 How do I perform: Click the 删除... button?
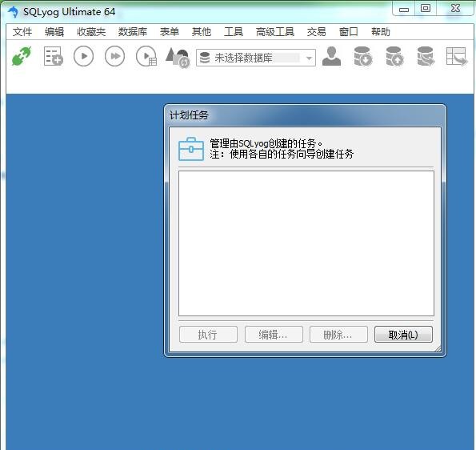pyautogui.click(x=338, y=335)
